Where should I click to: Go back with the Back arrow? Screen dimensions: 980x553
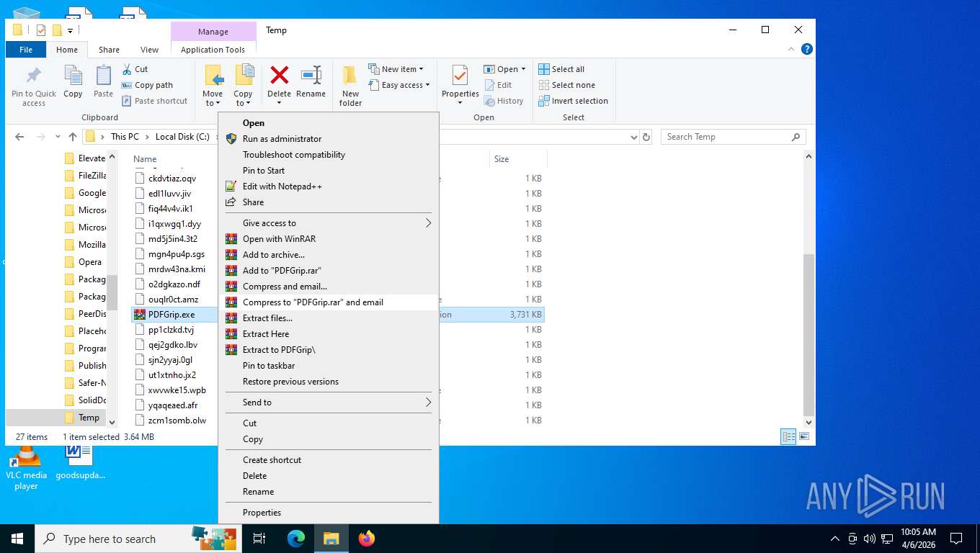[19, 137]
